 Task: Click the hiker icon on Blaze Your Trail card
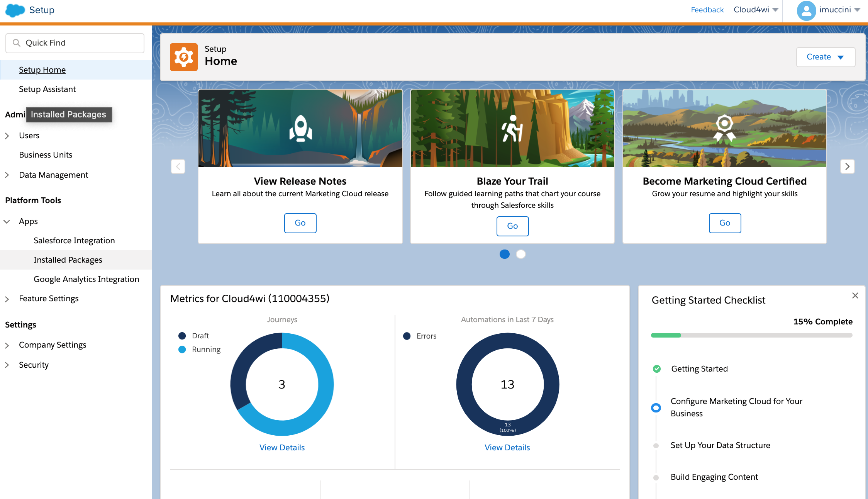click(x=512, y=128)
